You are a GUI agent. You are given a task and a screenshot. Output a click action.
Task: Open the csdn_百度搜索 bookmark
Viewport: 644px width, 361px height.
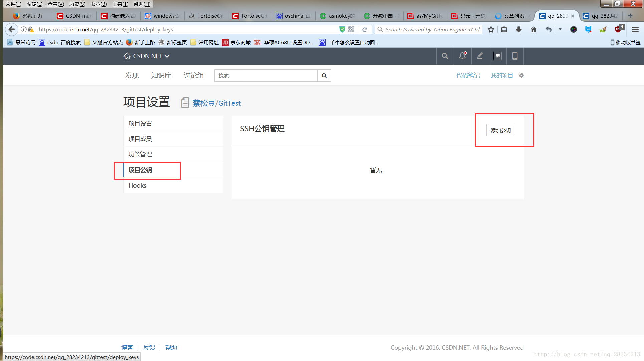point(60,42)
